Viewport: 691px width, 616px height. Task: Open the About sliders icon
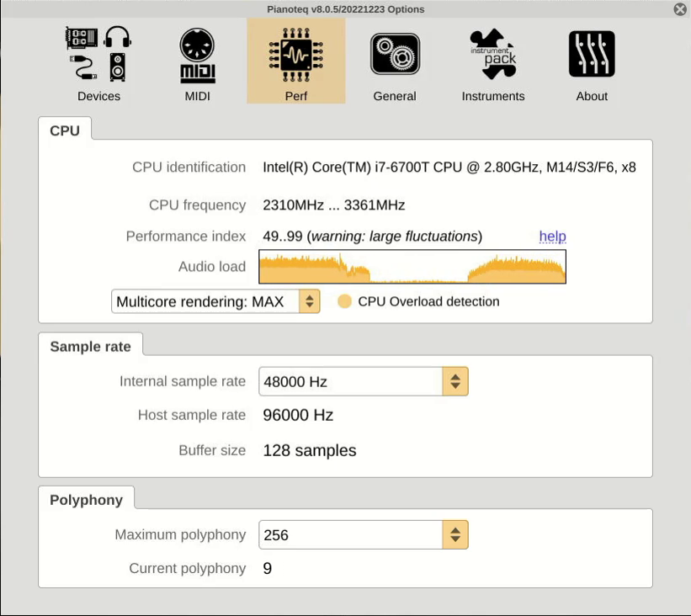pyautogui.click(x=592, y=54)
